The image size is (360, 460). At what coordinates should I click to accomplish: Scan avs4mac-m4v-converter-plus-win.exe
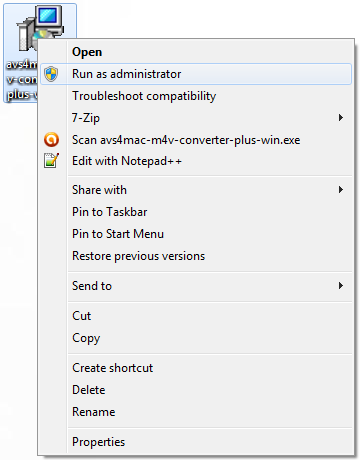196,140
